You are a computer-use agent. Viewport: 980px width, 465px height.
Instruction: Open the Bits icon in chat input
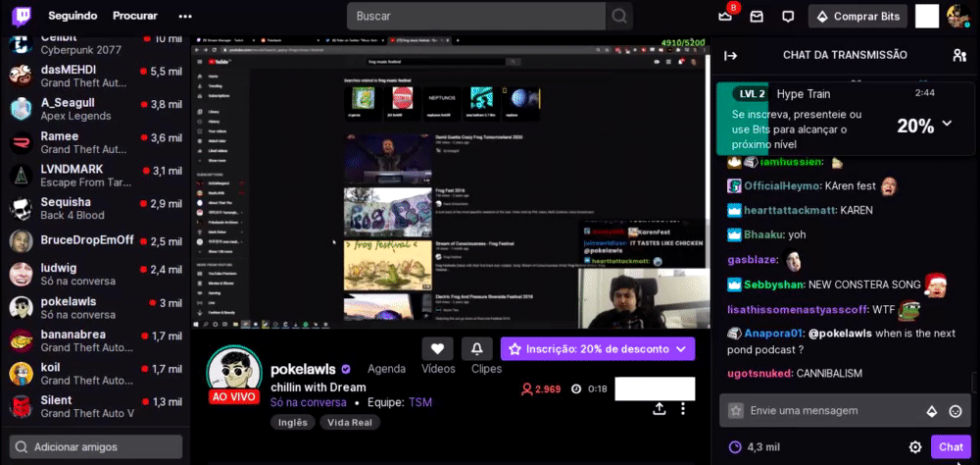click(931, 411)
